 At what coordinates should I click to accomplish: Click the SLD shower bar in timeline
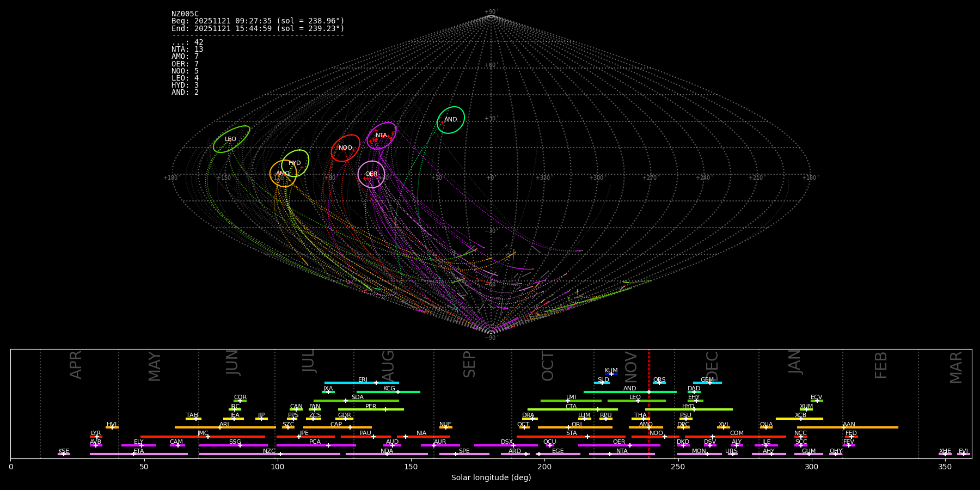[x=602, y=383]
